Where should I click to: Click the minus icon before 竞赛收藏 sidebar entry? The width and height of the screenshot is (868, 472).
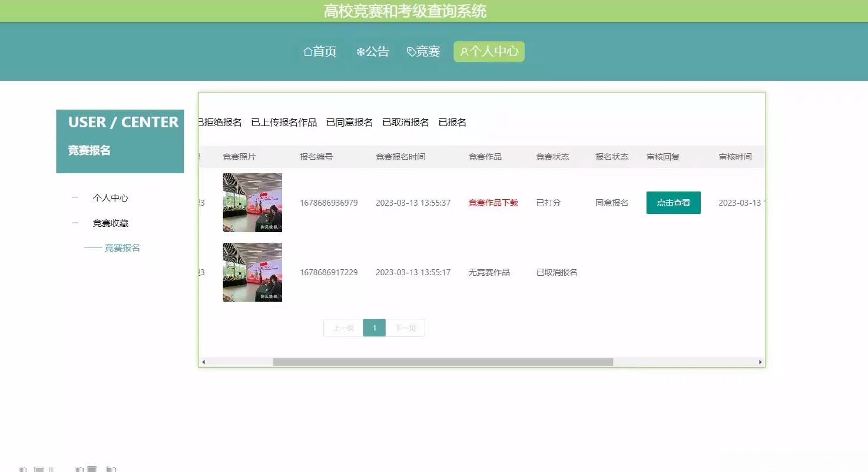[x=74, y=223]
